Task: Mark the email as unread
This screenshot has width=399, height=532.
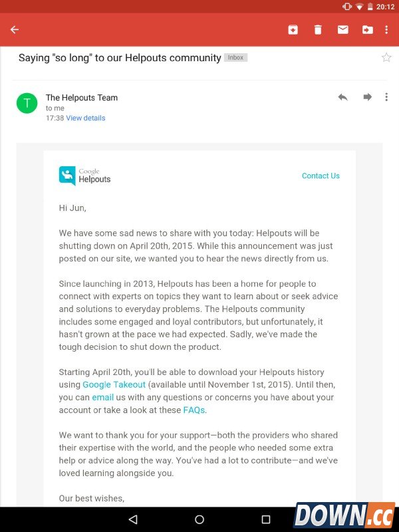Action: click(342, 30)
